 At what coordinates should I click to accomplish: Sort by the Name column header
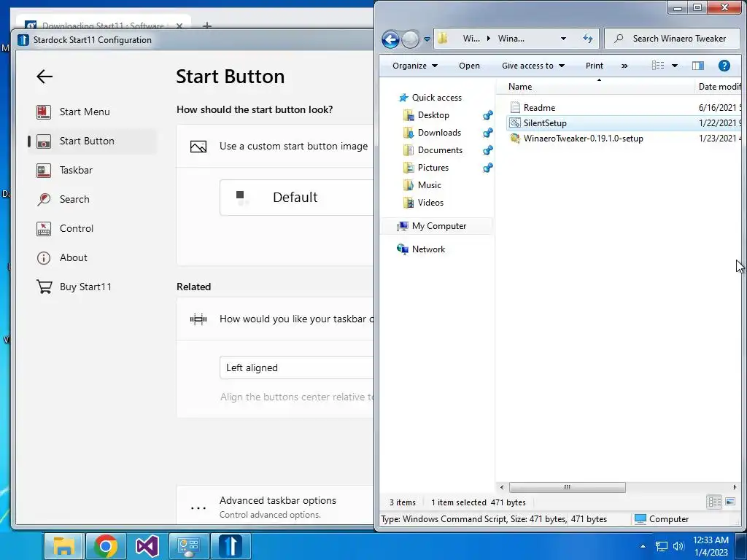point(595,87)
